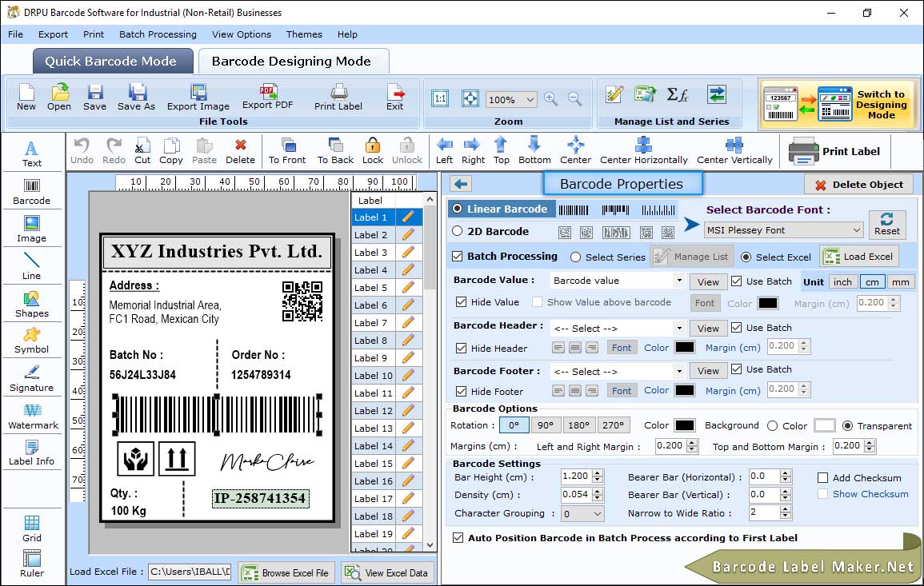The width and height of the screenshot is (924, 586).
Task: Click the Exit icon in File Tools
Action: pyautogui.click(x=395, y=98)
